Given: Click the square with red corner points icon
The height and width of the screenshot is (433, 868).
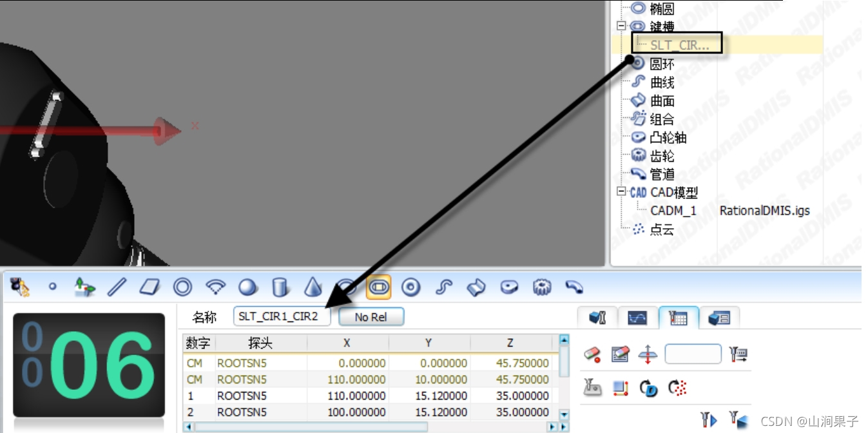Looking at the screenshot, I should click(x=621, y=387).
